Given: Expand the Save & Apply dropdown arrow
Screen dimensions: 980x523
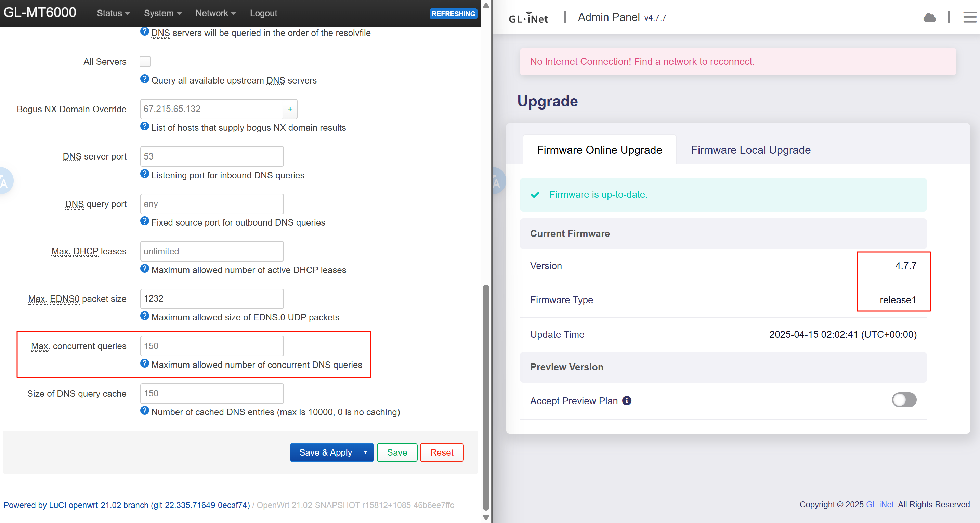Looking at the screenshot, I should (365, 452).
